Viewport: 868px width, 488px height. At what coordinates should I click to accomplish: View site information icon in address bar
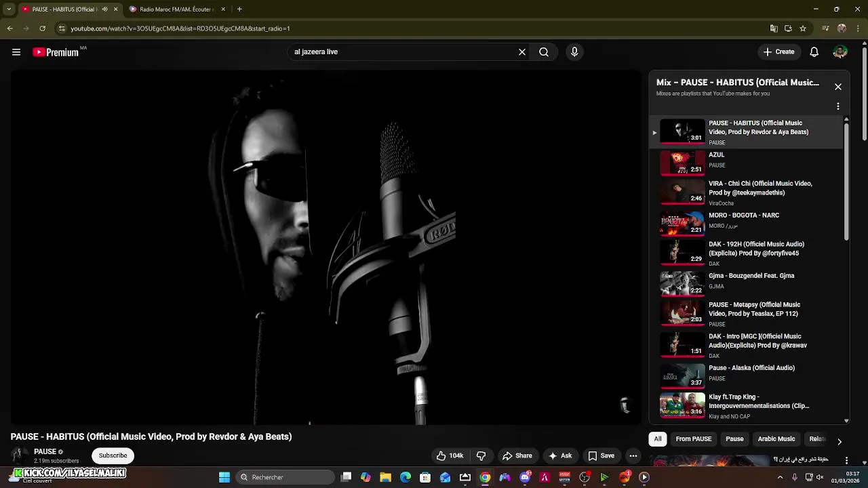tap(62, 28)
